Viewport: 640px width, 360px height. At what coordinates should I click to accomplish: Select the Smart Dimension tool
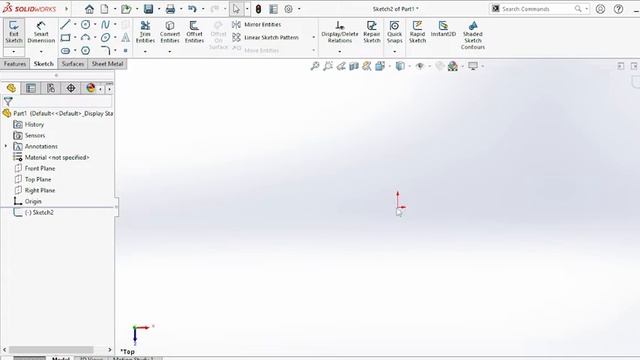point(41,32)
